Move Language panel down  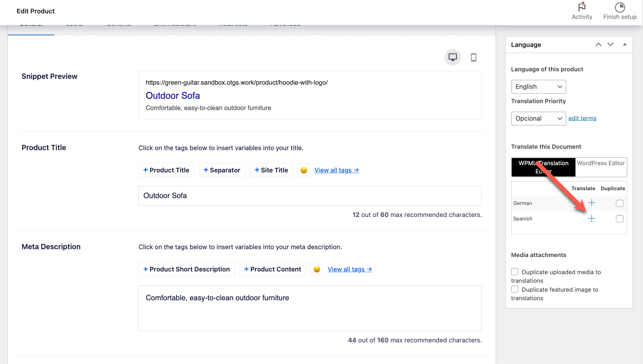pyautogui.click(x=610, y=45)
